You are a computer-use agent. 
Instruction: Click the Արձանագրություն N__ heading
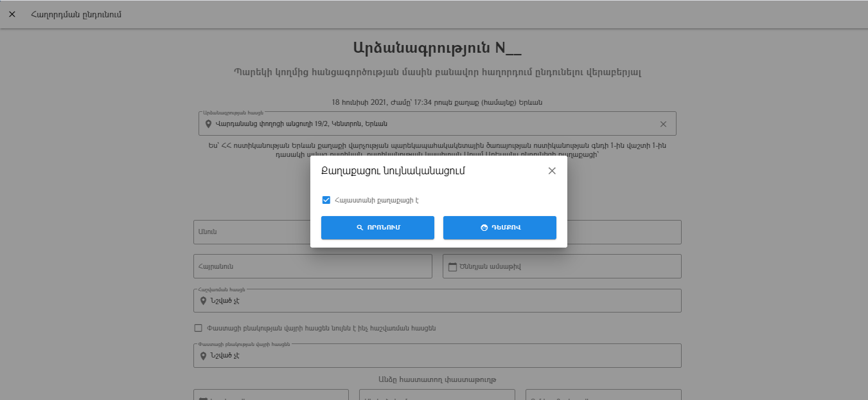pos(437,48)
